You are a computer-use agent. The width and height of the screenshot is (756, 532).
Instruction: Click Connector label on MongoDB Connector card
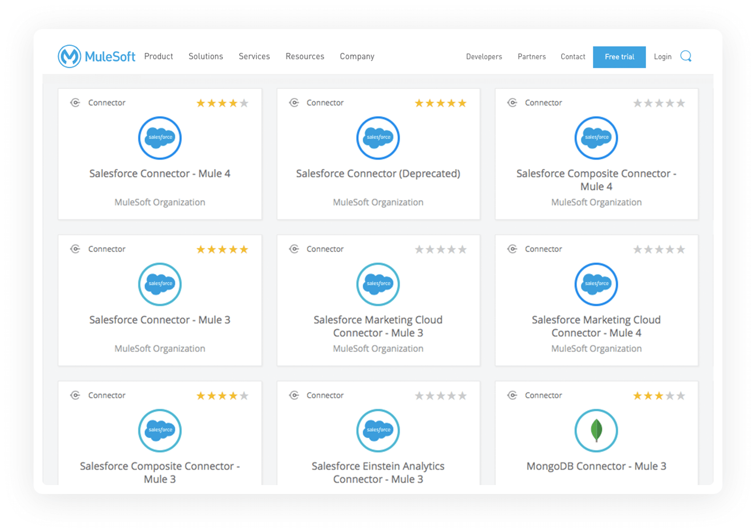(543, 395)
